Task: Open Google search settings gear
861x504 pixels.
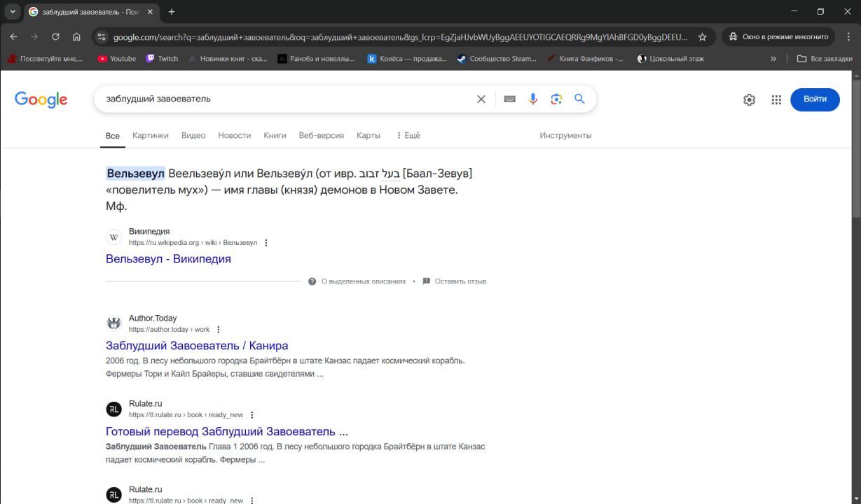Action: pyautogui.click(x=749, y=99)
